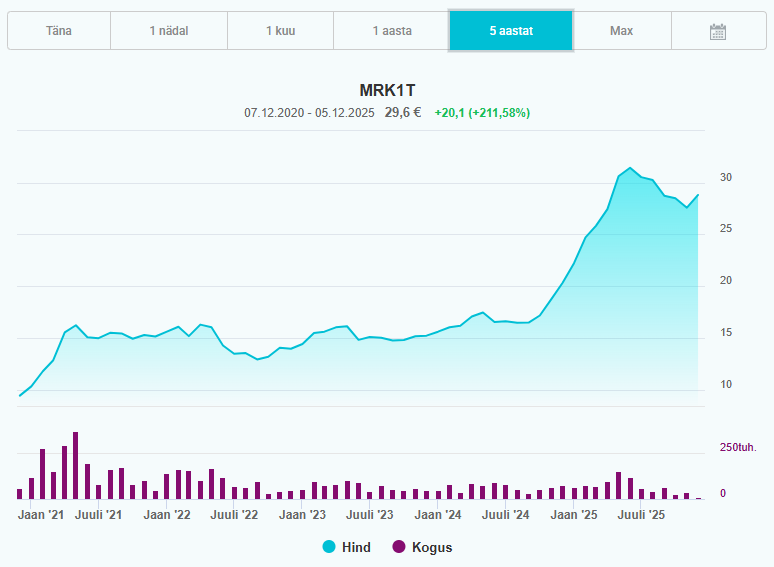Open the calendar date picker icon

point(717,31)
